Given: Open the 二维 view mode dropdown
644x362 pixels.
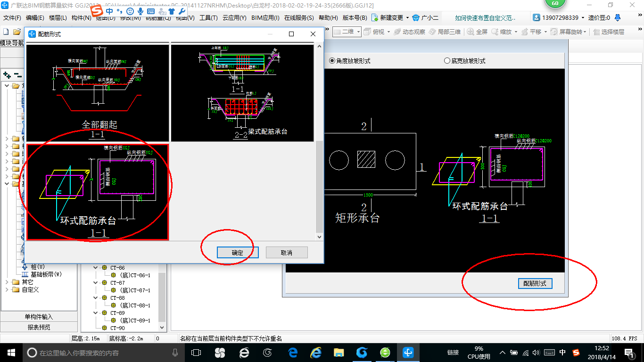Looking at the screenshot, I should (x=358, y=32).
